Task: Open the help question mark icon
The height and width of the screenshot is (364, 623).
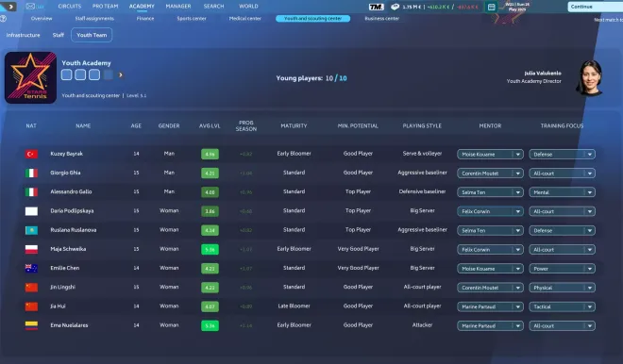Action: 3,19
